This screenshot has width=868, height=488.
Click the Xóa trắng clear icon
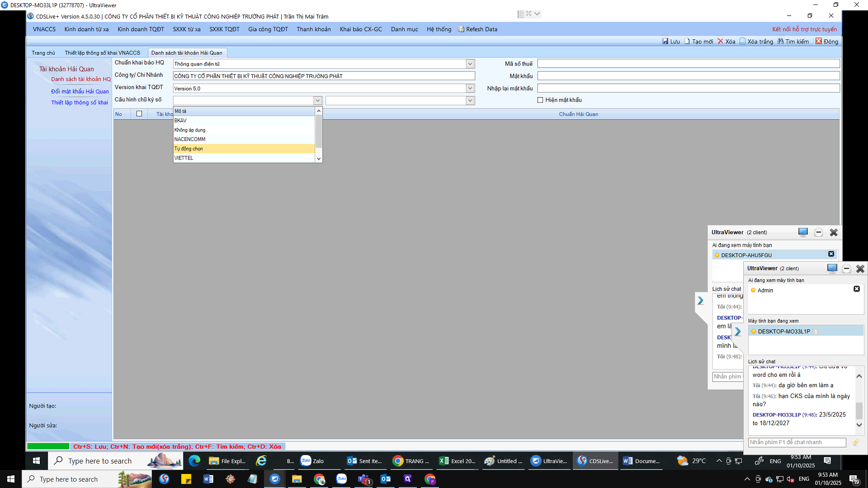742,41
